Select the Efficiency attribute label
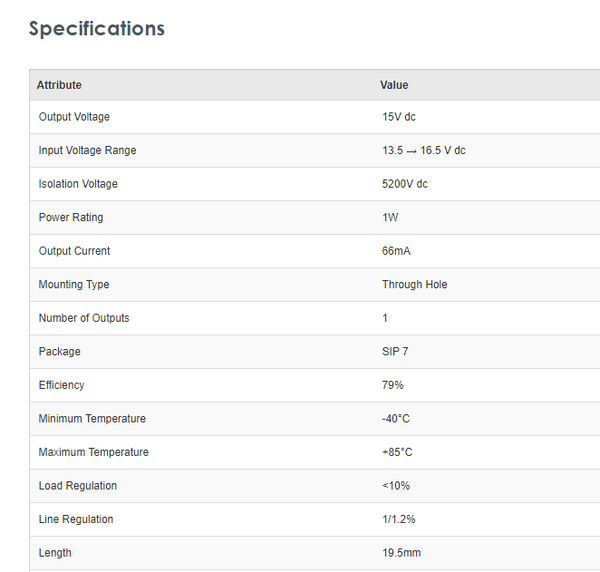Viewport: 600px width, 572px height. point(62,385)
